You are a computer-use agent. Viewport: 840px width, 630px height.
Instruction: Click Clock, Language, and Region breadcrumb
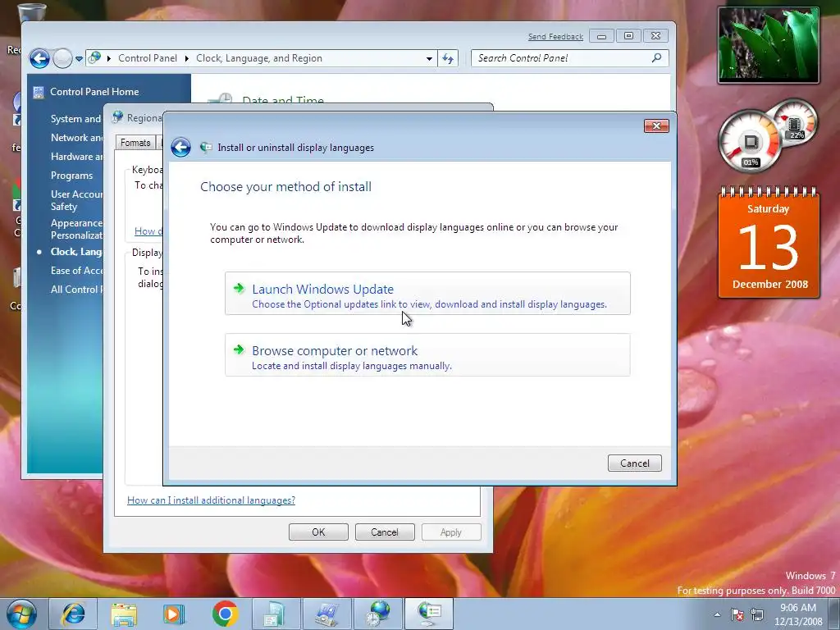[258, 58]
